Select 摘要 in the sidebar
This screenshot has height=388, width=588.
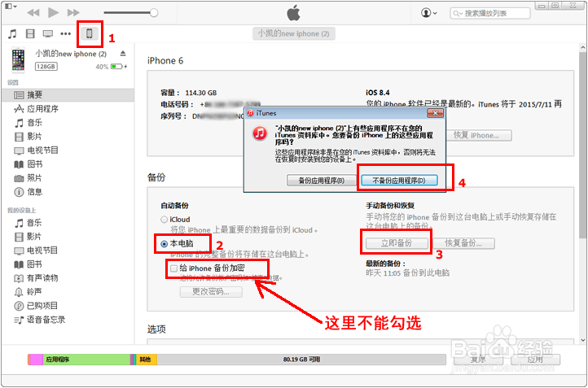tap(68, 95)
